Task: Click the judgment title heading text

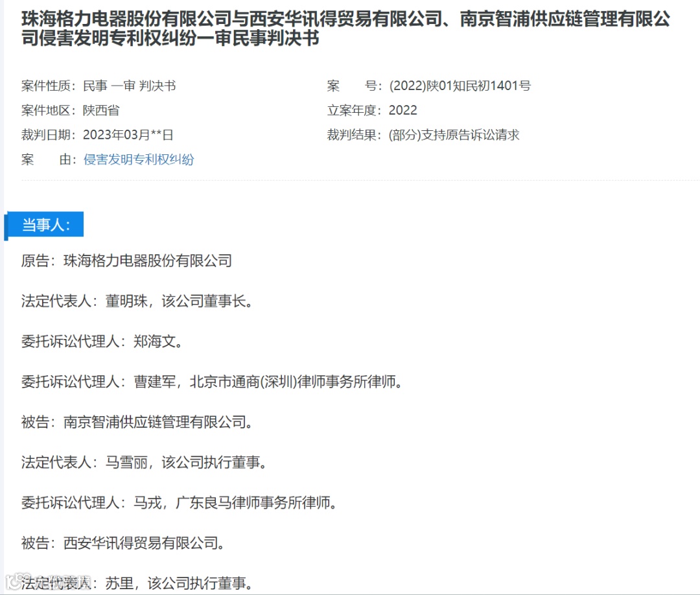Action: [x=346, y=28]
